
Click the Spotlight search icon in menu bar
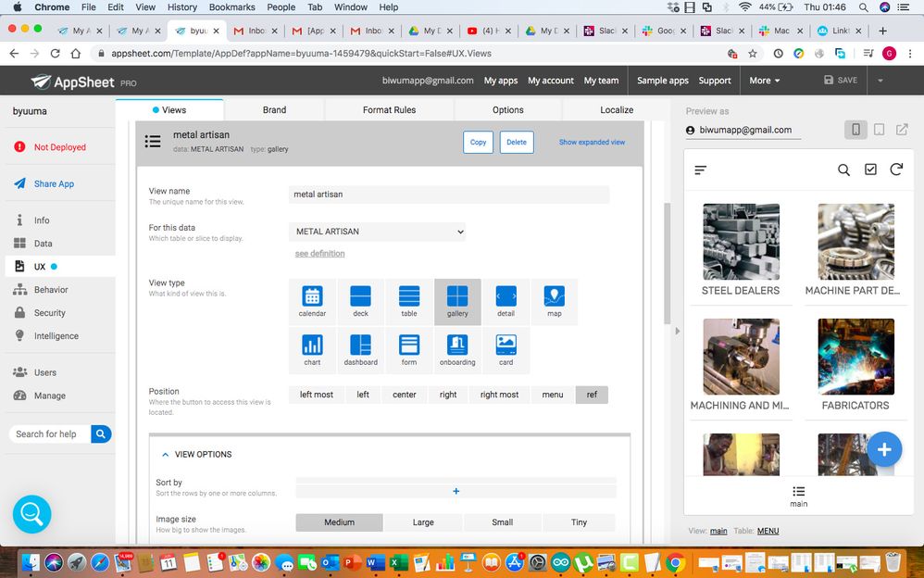863,7
